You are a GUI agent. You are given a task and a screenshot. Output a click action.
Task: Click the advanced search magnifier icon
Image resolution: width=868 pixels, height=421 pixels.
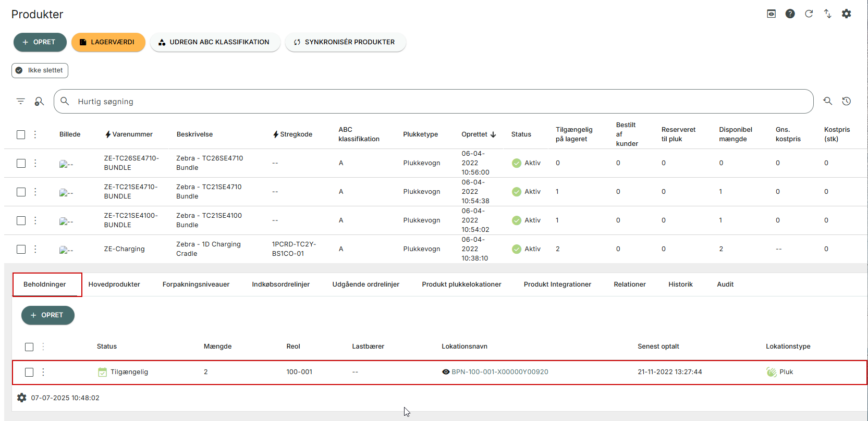point(827,101)
